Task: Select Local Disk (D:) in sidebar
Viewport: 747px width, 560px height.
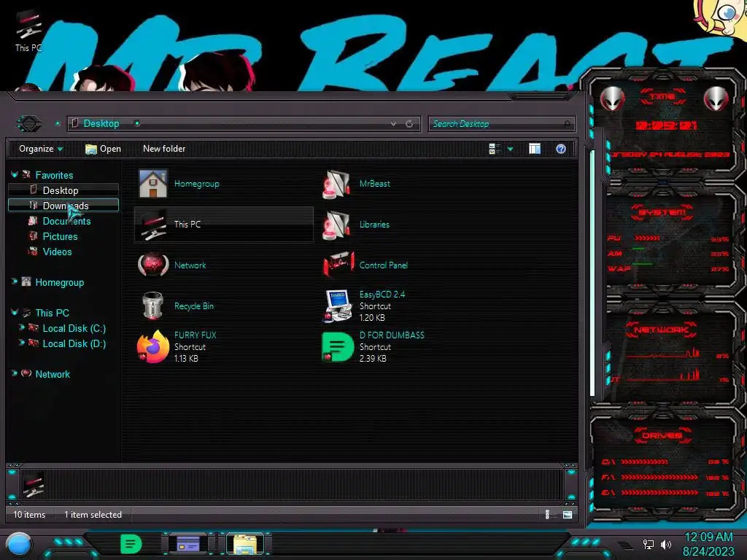Action: [74, 343]
